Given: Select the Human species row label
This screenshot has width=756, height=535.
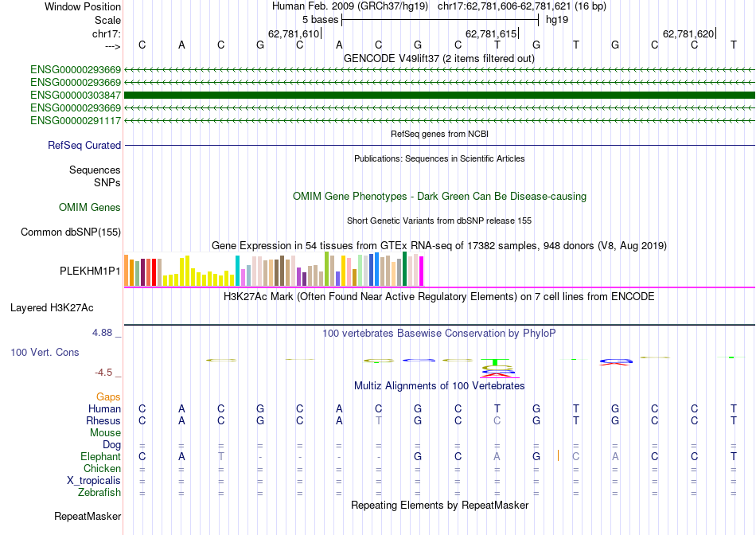Looking at the screenshot, I should (x=104, y=408).
